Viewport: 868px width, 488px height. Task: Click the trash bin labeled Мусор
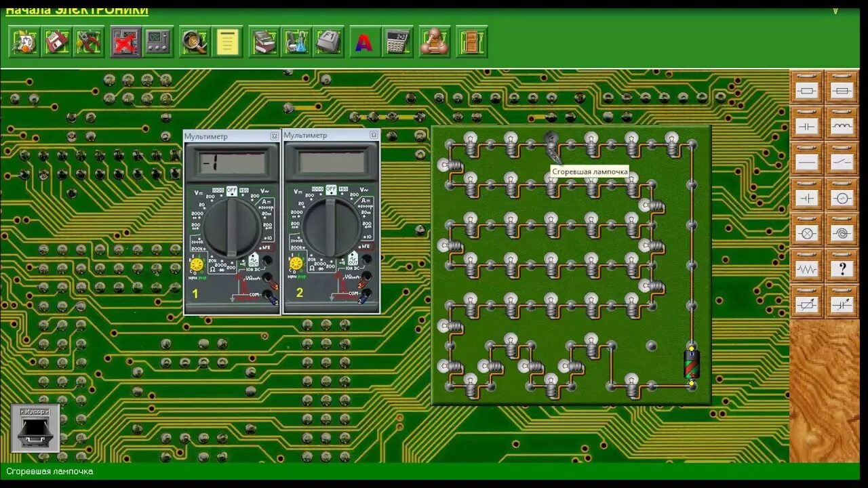coord(35,428)
